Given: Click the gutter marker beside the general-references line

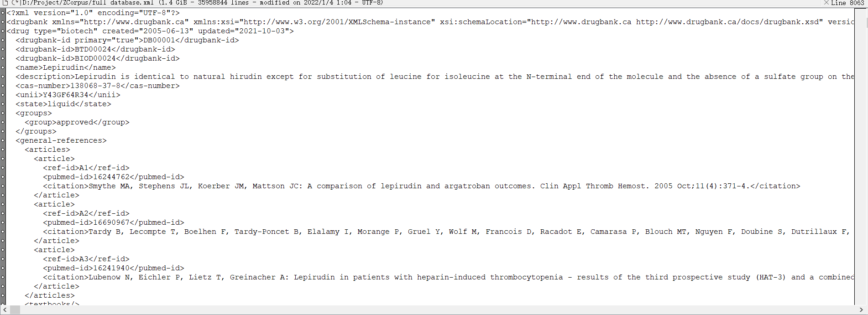Looking at the screenshot, I should click(3, 140).
